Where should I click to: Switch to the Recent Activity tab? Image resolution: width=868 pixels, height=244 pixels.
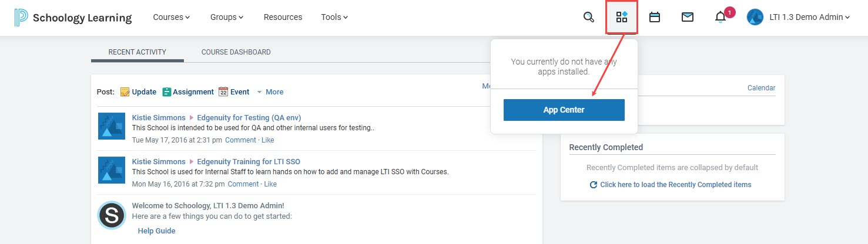click(x=138, y=52)
